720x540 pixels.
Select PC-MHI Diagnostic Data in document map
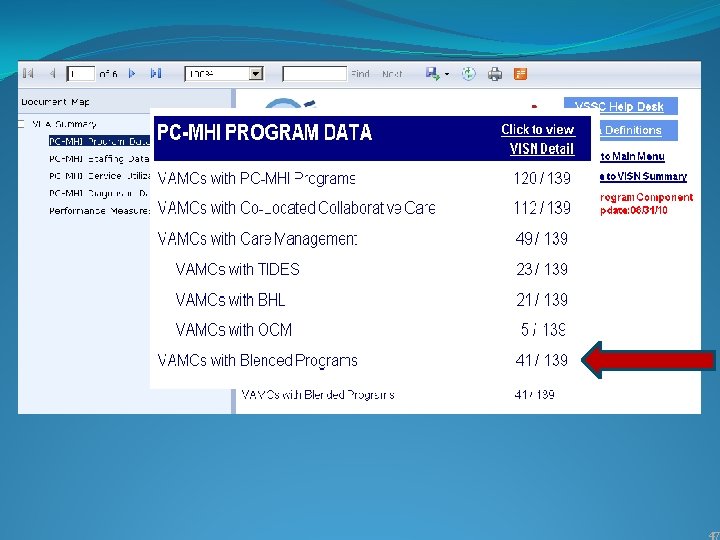pyautogui.click(x=98, y=193)
